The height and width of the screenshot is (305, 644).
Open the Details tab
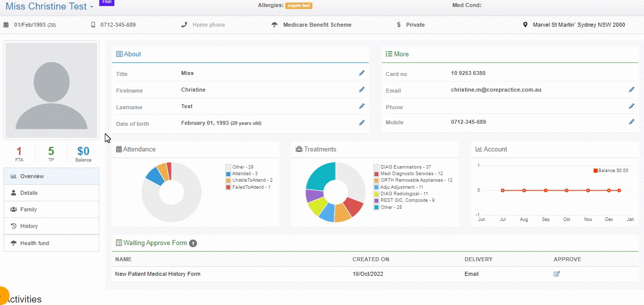[x=51, y=193]
